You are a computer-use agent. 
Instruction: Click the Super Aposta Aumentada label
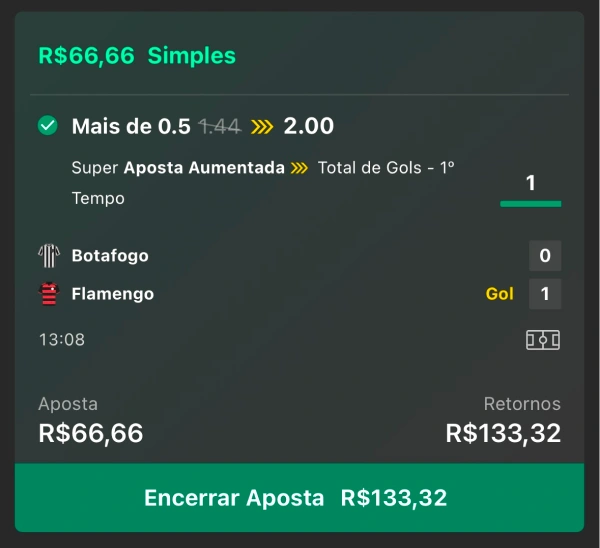(178, 168)
